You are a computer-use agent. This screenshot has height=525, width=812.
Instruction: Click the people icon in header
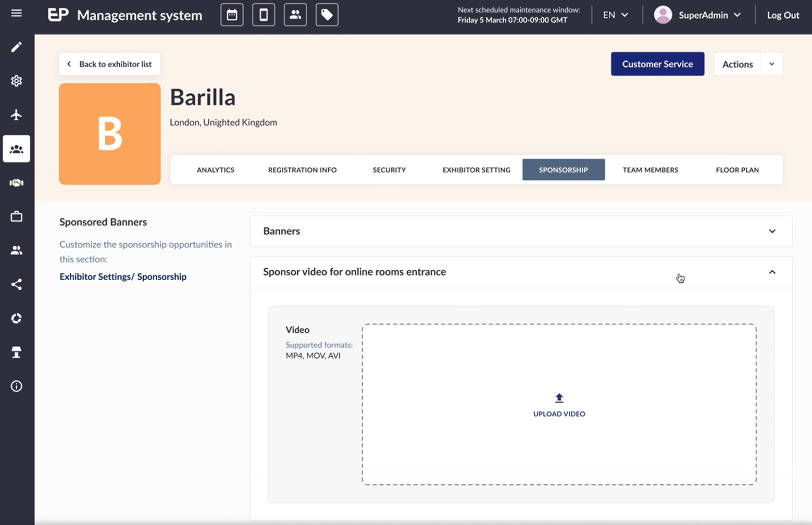point(295,15)
